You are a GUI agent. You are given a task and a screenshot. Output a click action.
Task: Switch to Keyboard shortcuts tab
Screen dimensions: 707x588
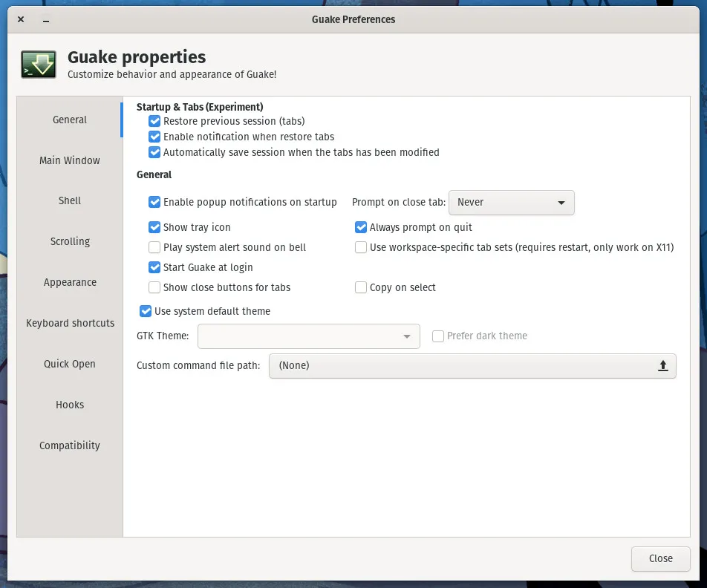[x=70, y=323]
